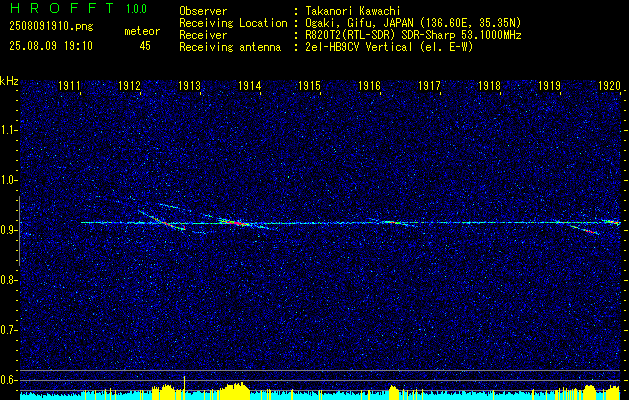Click the filename 2508091910.png

pos(51,27)
